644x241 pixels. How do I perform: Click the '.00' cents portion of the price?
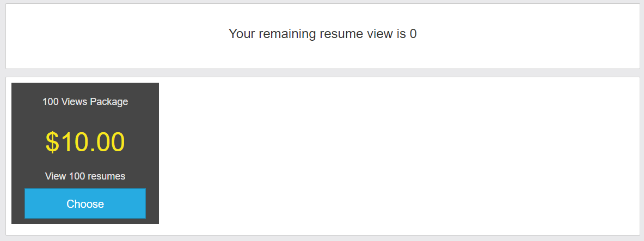pos(107,142)
